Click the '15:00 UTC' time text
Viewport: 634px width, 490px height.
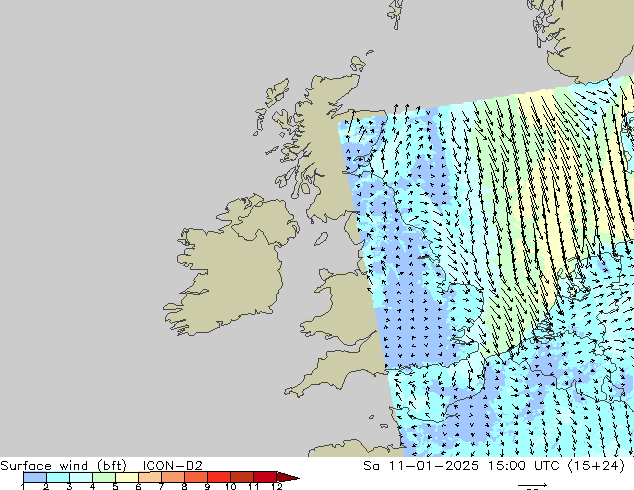(524, 466)
